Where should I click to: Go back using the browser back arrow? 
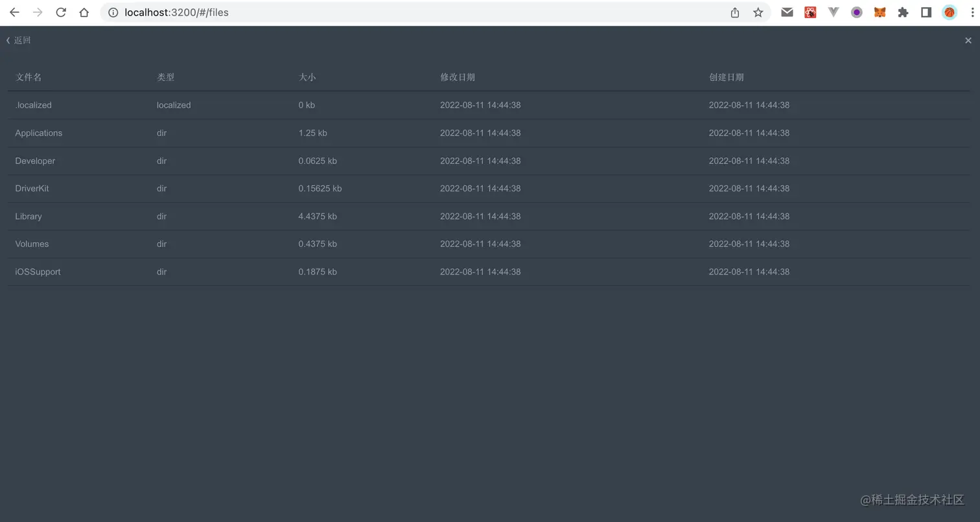(x=14, y=12)
